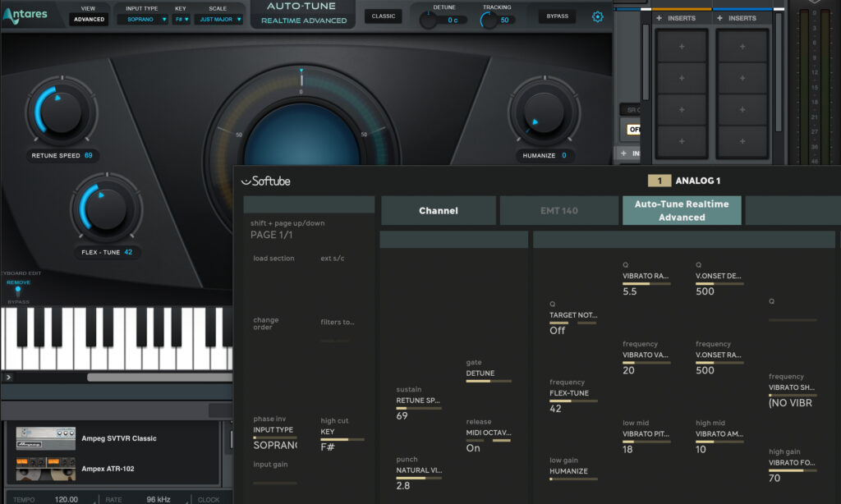The image size is (841, 504).
Task: Click the plus icon beside left INSERTS
Action: pos(659,18)
